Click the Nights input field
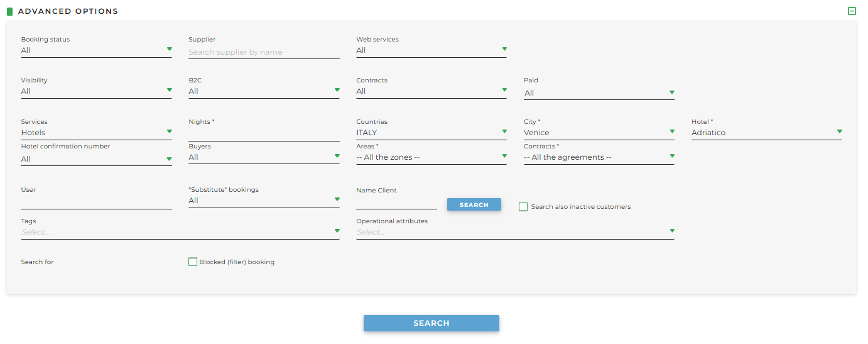This screenshot has height=344, width=868. point(264,133)
